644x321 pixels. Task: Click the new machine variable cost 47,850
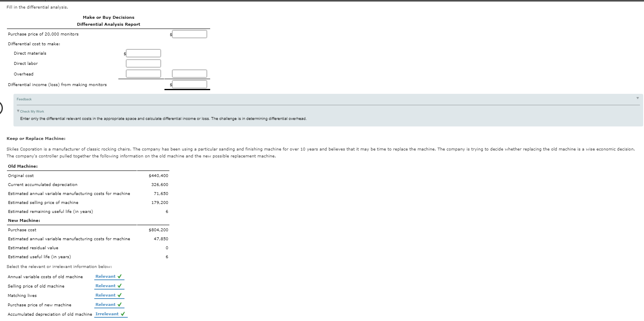[161, 239]
